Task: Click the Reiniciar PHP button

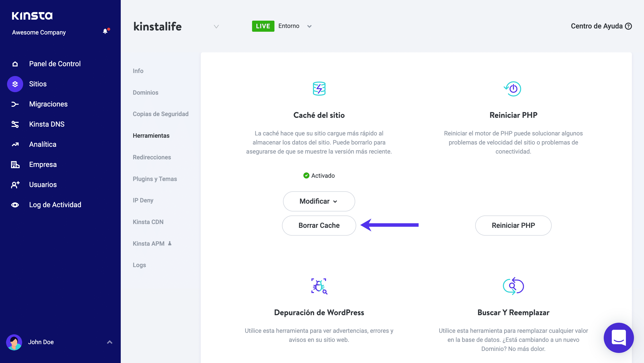Action: coord(513,226)
